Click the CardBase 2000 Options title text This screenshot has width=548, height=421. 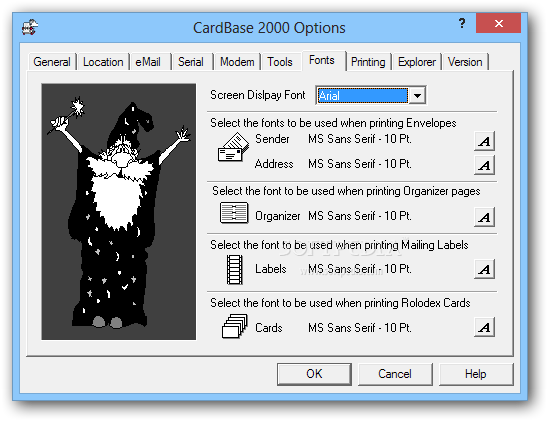[x=269, y=28]
